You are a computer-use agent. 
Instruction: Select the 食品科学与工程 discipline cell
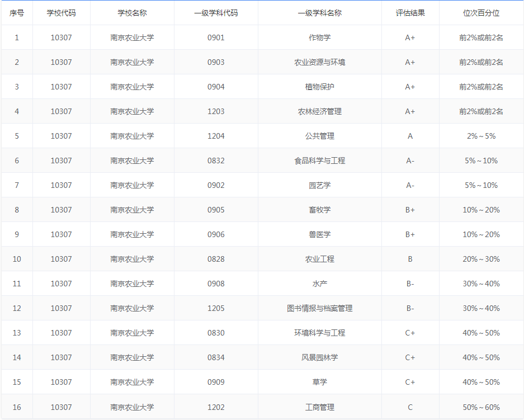pyautogui.click(x=320, y=161)
